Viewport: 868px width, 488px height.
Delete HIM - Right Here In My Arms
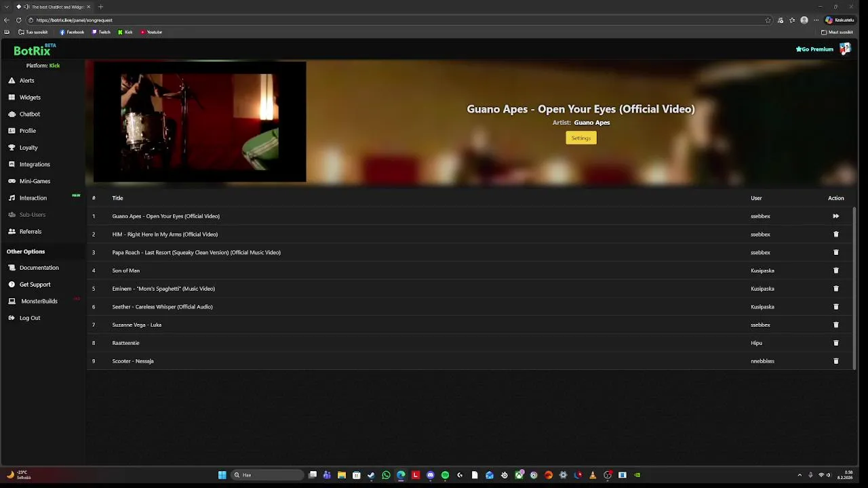pos(835,235)
